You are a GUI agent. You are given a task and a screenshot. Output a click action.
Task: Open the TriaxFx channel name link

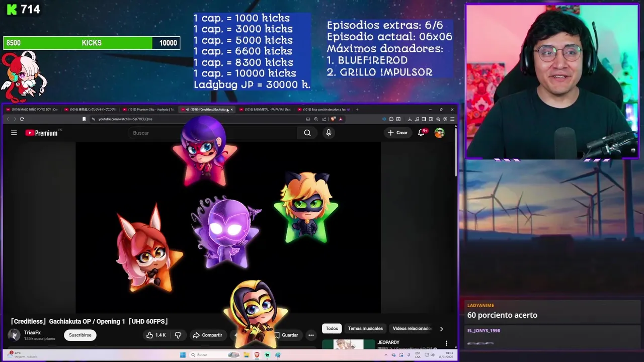pyautogui.click(x=32, y=333)
